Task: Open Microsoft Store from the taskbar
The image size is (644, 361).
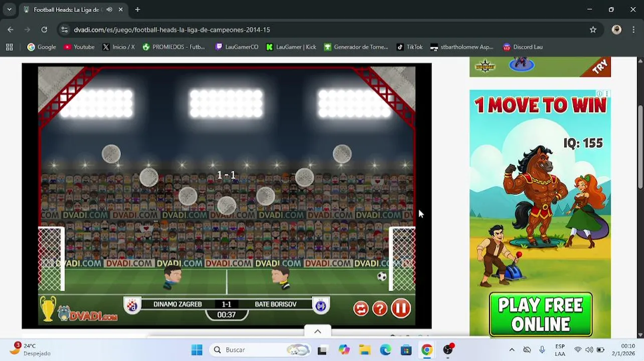Action: 406,349
